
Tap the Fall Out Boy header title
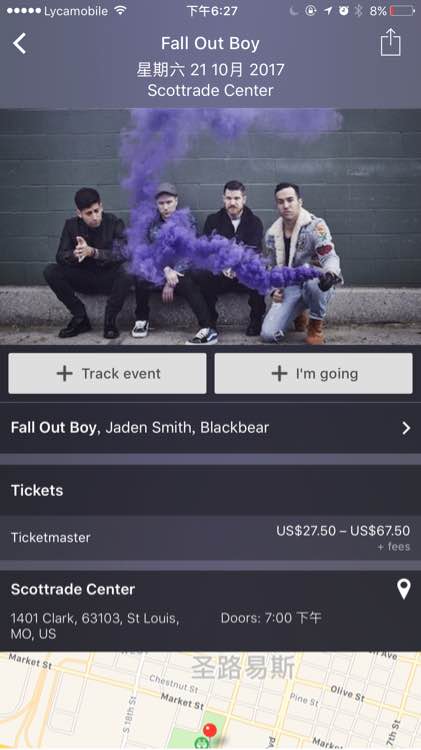coord(210,44)
